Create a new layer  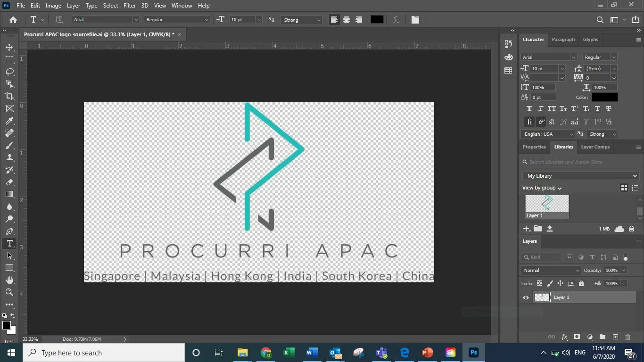pyautogui.click(x=615, y=337)
